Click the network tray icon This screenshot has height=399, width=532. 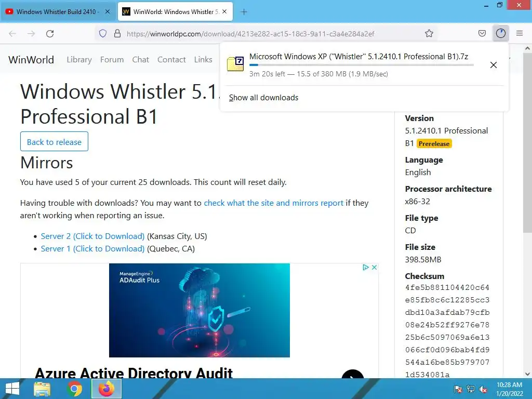(471, 389)
